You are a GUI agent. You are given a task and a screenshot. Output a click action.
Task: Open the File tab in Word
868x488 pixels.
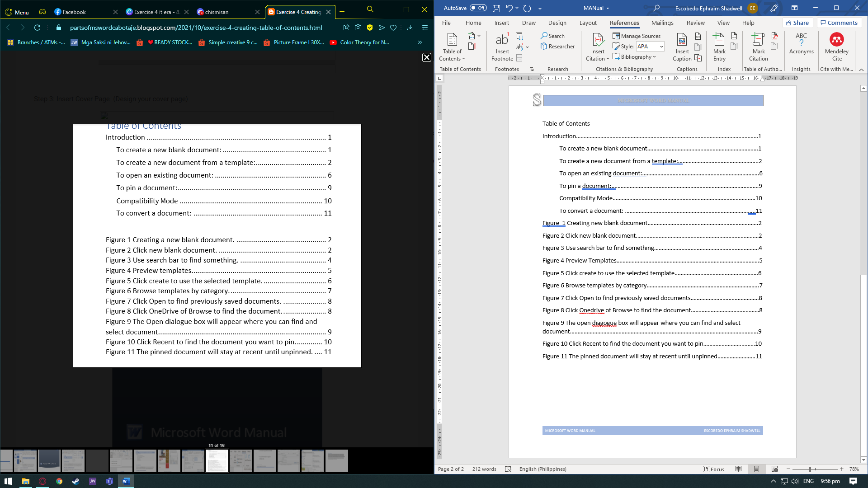click(446, 23)
